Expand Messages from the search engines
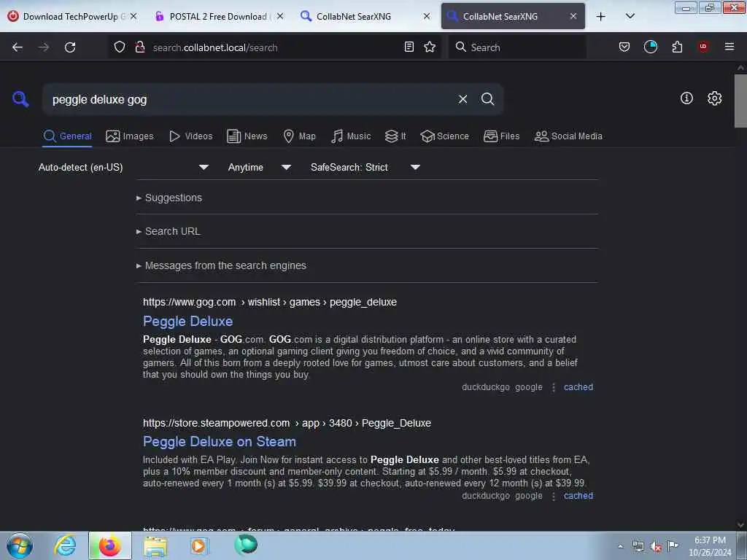This screenshot has height=560, width=747. (x=221, y=265)
